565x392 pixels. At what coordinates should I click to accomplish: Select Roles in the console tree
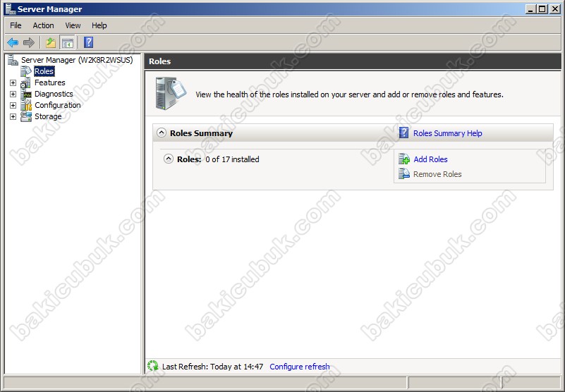44,71
